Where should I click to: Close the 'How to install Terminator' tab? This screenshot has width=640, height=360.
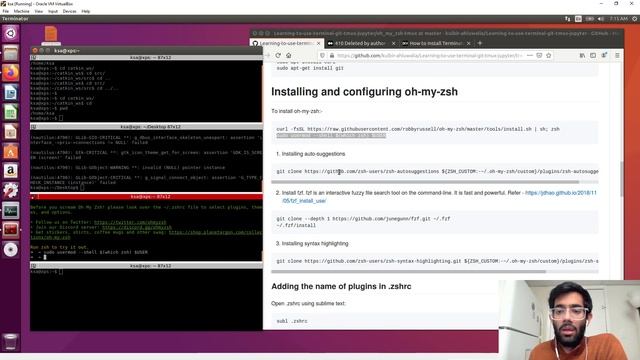(469, 43)
